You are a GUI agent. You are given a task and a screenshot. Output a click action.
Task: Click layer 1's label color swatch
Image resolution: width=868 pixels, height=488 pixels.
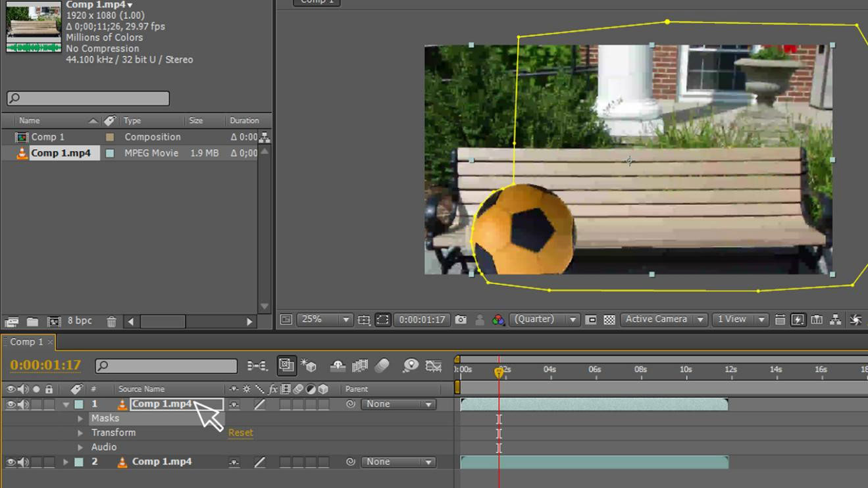tap(79, 404)
